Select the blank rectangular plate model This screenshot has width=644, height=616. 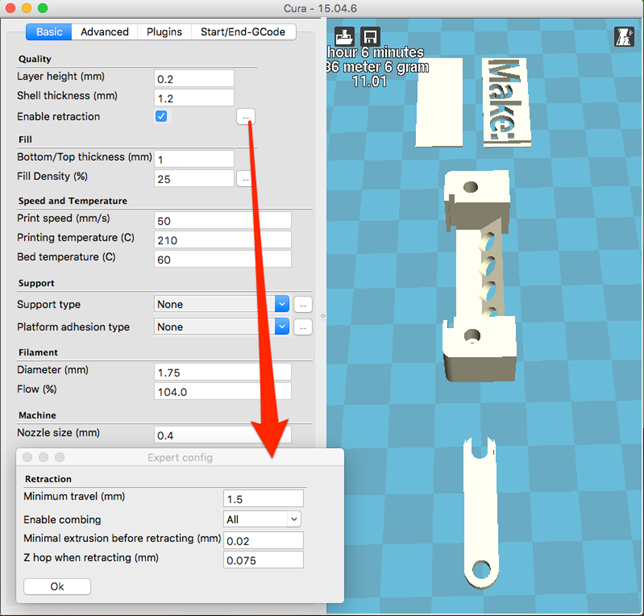(439, 102)
